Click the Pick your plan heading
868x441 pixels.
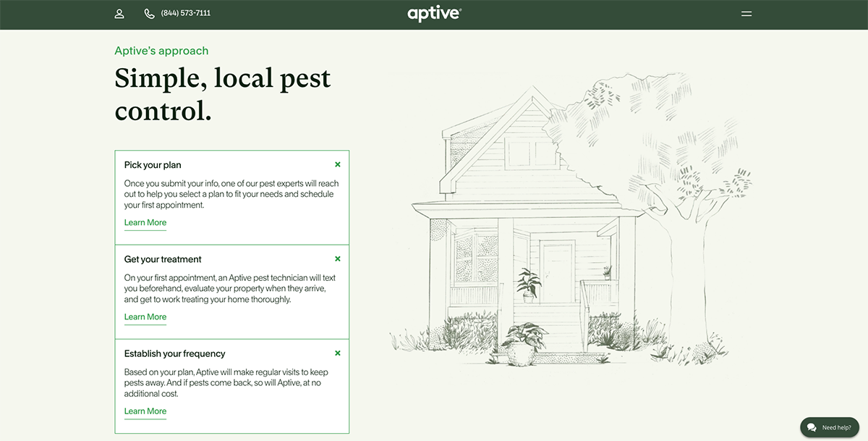click(153, 165)
